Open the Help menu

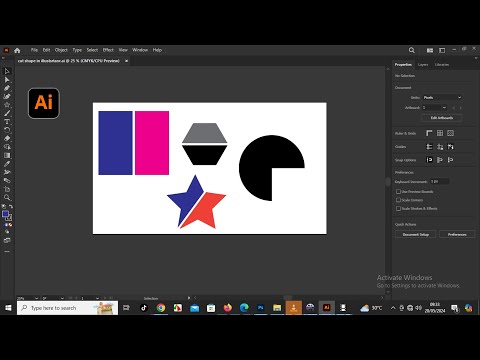click(157, 50)
